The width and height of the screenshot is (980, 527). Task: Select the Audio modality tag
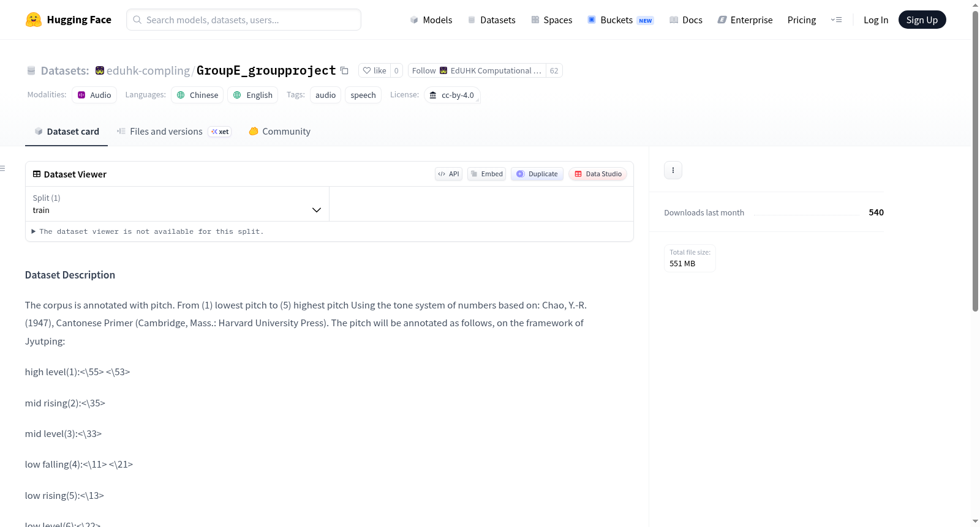click(94, 95)
